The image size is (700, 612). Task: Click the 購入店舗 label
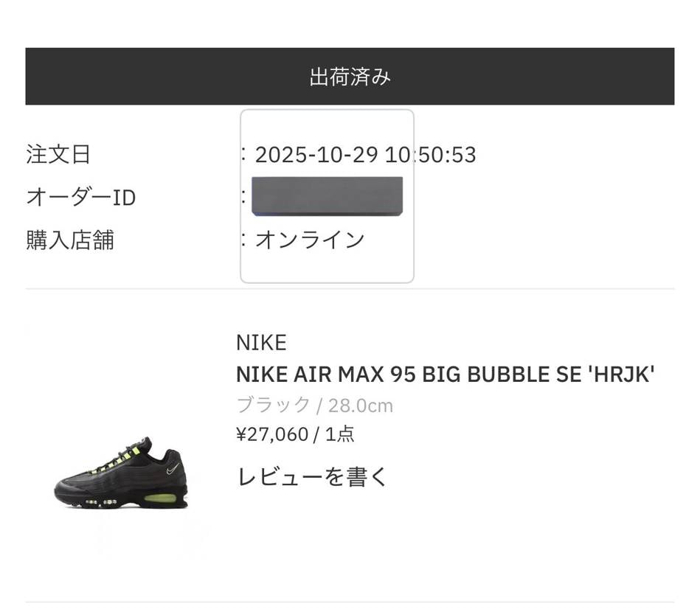70,240
